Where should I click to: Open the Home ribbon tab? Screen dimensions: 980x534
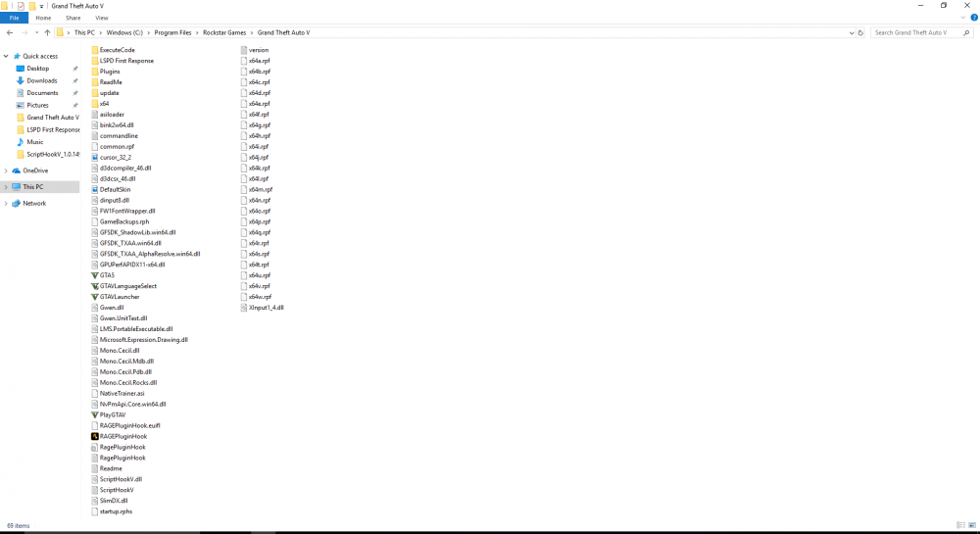pos(43,18)
